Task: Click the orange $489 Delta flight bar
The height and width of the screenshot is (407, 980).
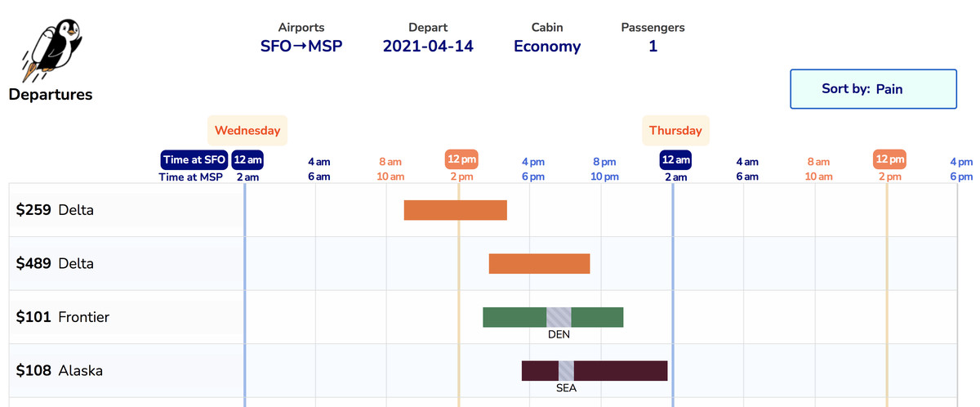Action: [539, 263]
